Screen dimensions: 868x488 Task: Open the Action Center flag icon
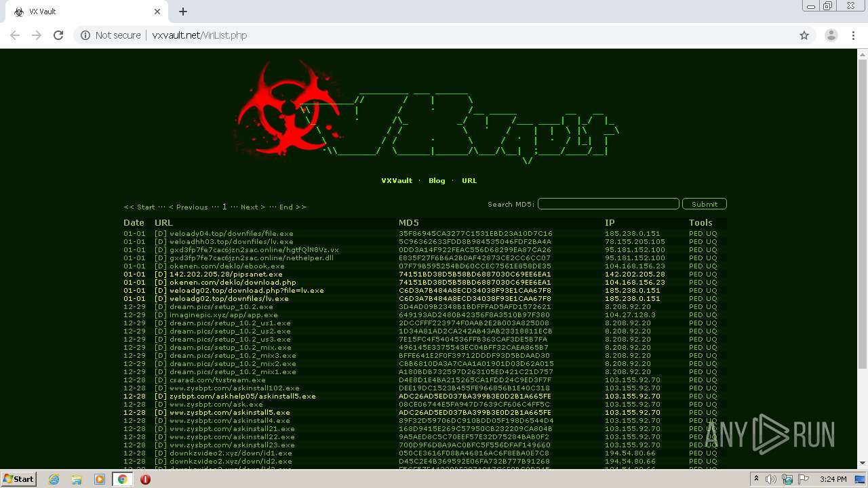click(x=802, y=479)
